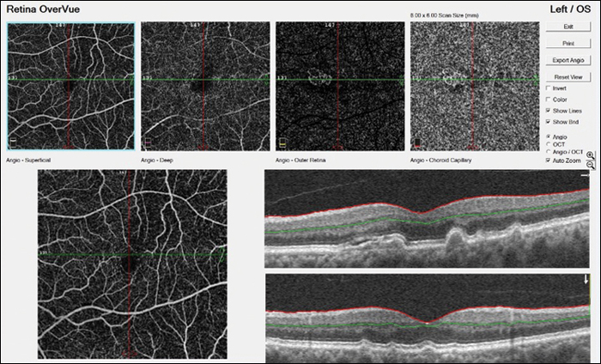This screenshot has width=601, height=364.
Task: Click the red vertical line handle at bottom of Superficial thumbnail
Action: (68, 147)
